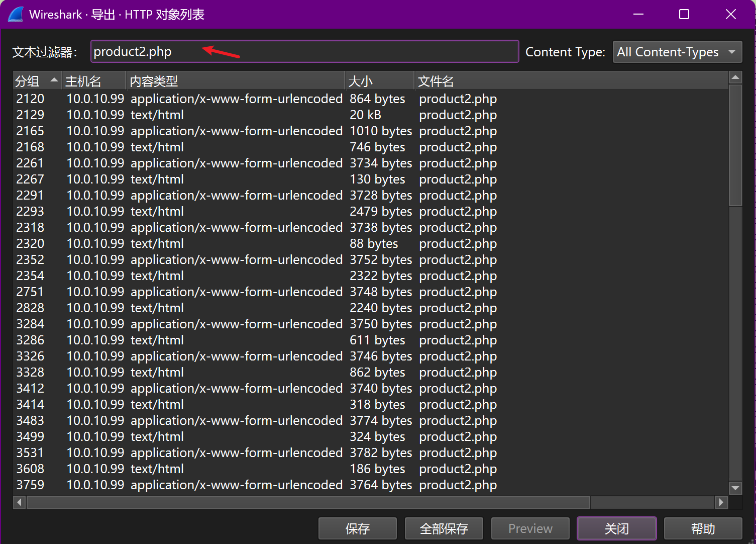756x544 pixels.
Task: Click the vertical scrollbar up arrow
Action: click(x=735, y=77)
